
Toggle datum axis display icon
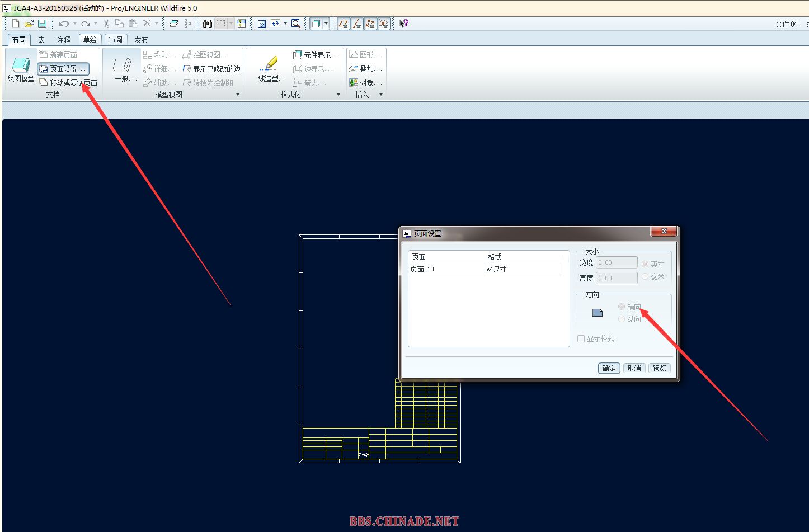point(357,23)
